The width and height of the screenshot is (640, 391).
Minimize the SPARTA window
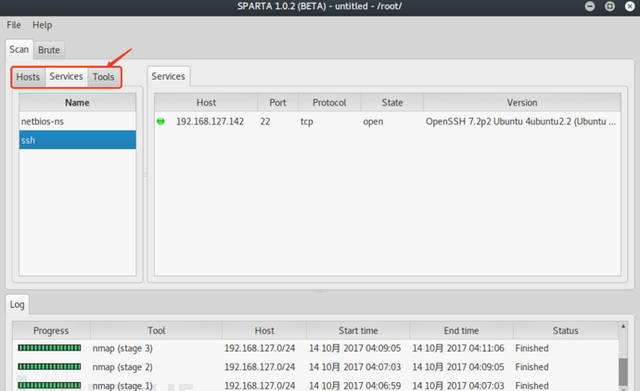pos(590,6)
